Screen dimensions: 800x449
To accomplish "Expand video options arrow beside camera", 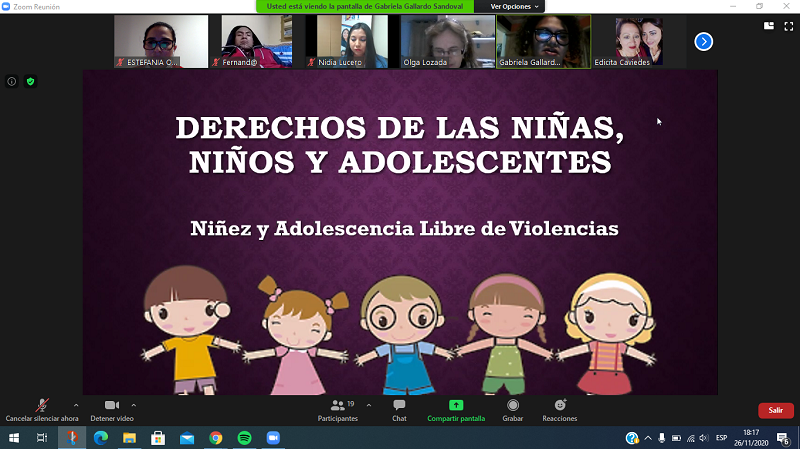I will click(134, 405).
